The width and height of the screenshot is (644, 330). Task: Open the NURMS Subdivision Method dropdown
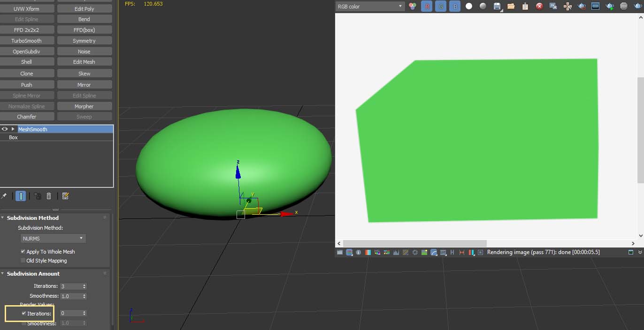click(x=53, y=238)
